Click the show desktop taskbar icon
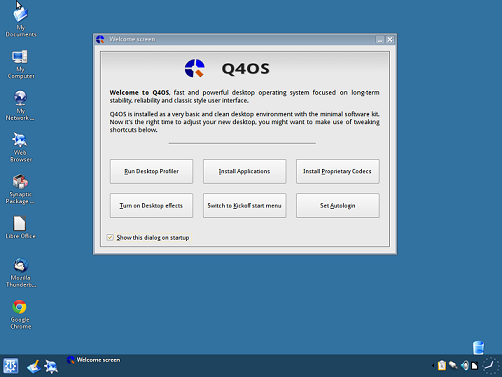The width and height of the screenshot is (502, 377). 34,366
